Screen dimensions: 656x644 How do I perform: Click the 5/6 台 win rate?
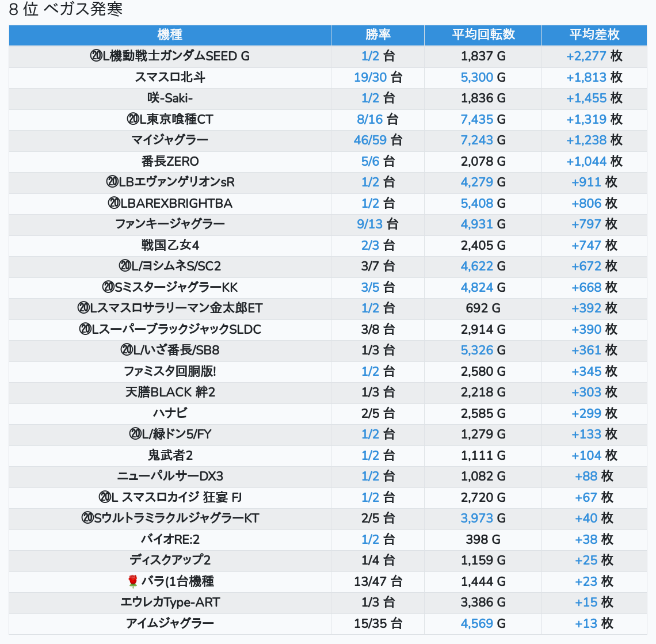click(378, 161)
